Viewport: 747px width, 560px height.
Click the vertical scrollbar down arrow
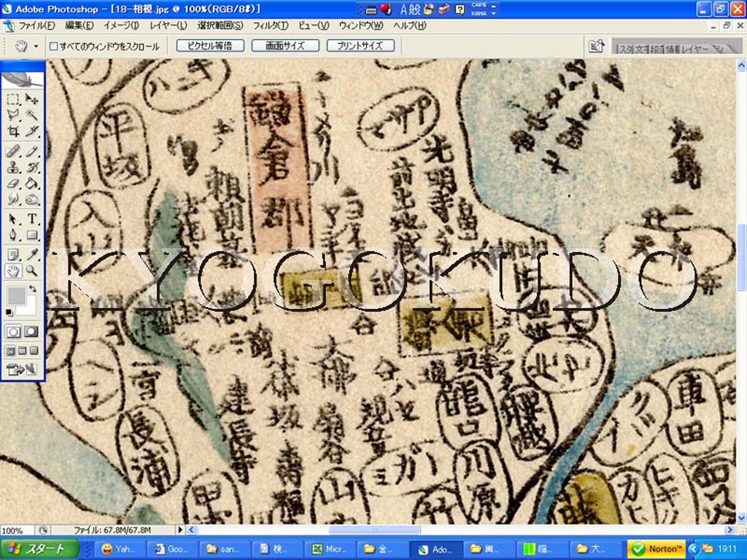[x=742, y=518]
